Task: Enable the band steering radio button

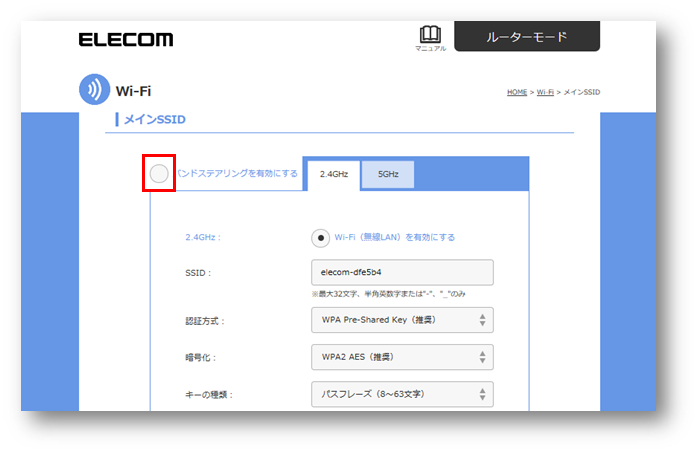Action: 159,174
